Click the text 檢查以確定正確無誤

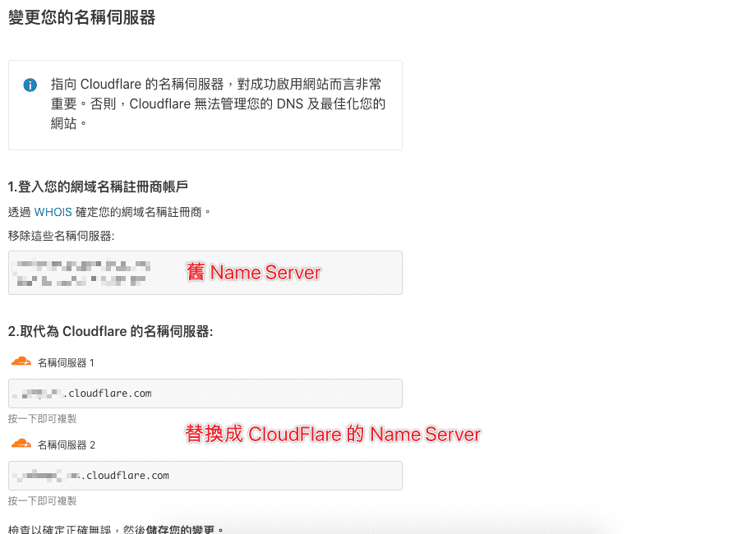coord(60,529)
